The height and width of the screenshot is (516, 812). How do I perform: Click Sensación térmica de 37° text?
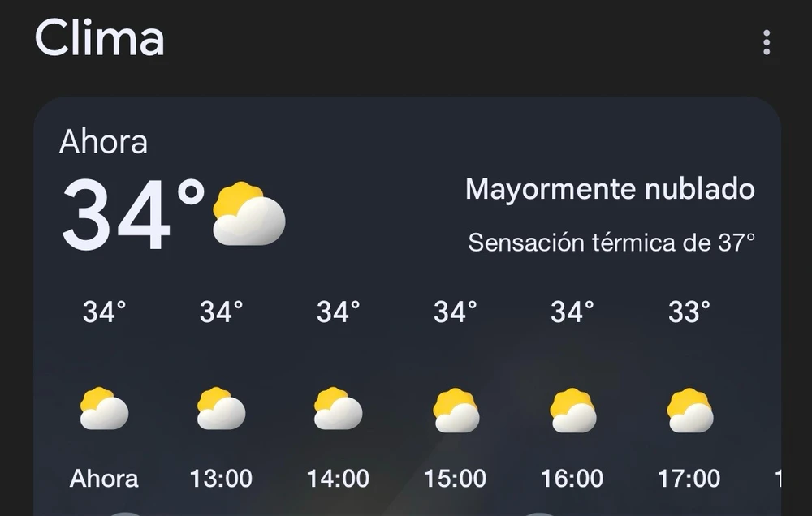(611, 242)
